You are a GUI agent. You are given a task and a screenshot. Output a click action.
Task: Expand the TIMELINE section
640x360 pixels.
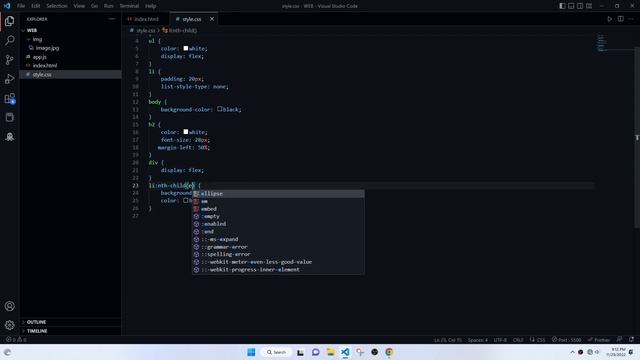tap(70, 331)
